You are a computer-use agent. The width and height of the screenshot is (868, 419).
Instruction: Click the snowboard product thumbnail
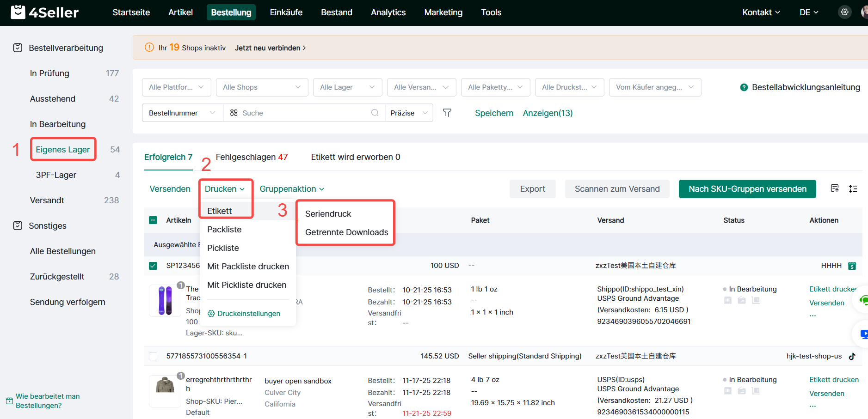pyautogui.click(x=165, y=300)
